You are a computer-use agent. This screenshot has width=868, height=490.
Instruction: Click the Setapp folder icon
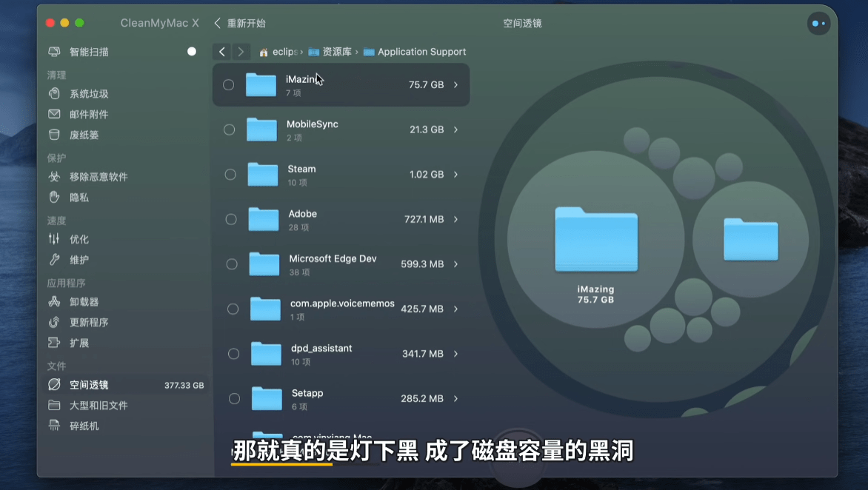click(267, 398)
